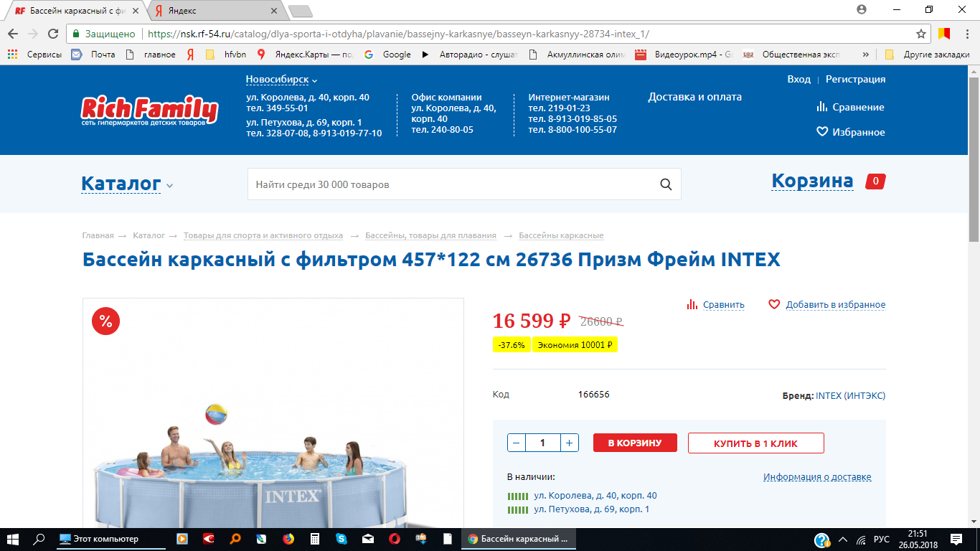980x551 pixels.
Task: Click the Rich Family logo
Action: [149, 110]
